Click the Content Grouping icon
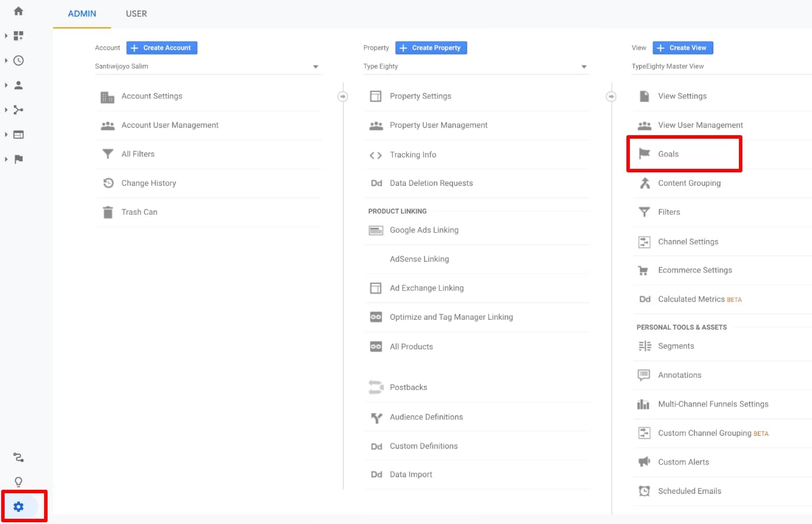 pyautogui.click(x=644, y=183)
